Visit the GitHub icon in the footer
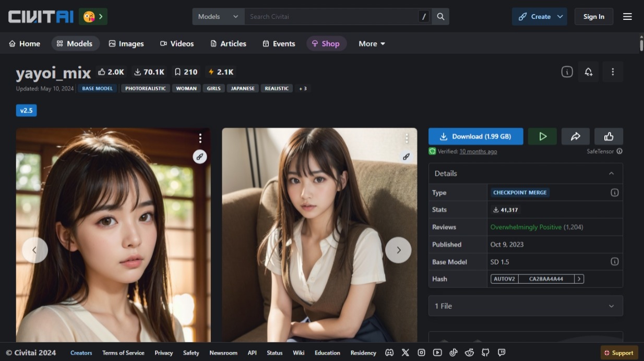644x361 pixels. pos(485,353)
